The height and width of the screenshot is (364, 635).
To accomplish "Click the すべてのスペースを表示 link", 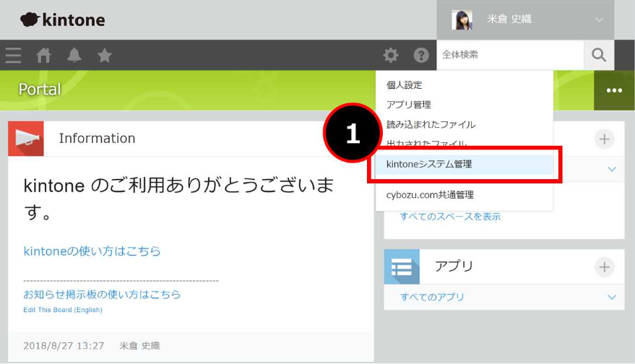I will [450, 217].
